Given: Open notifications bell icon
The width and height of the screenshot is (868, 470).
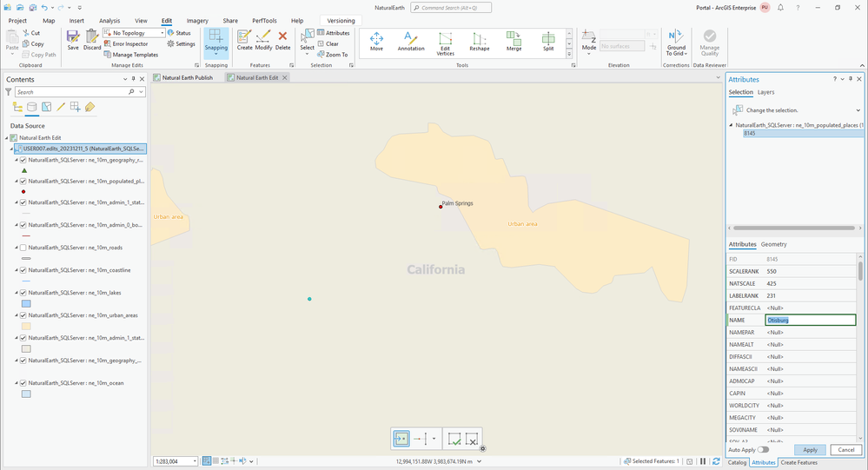Looking at the screenshot, I should point(780,8).
